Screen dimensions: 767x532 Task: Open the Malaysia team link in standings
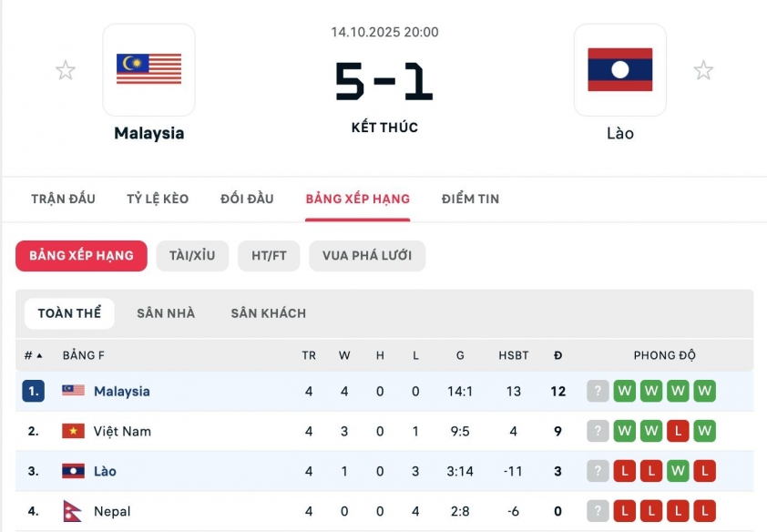[121, 392]
